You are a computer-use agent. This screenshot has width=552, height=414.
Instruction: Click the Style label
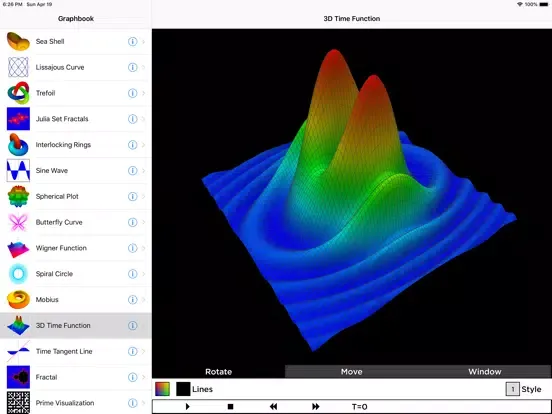(531, 389)
